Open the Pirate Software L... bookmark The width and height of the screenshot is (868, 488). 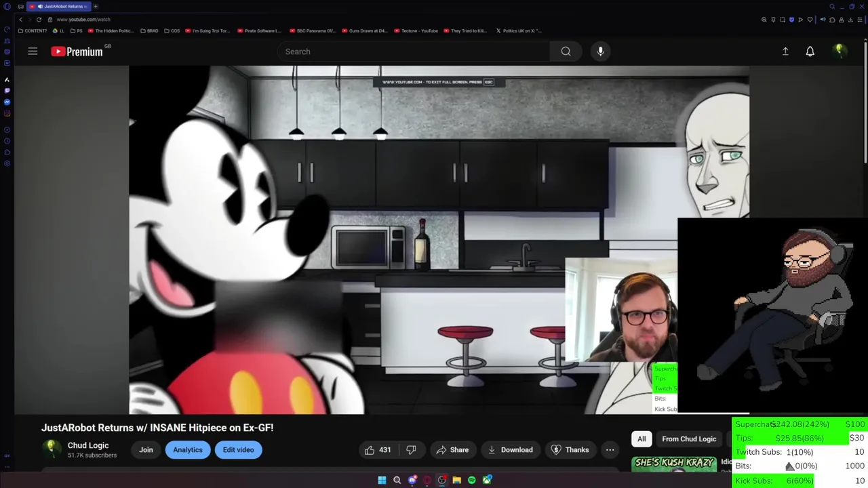[x=259, y=30]
